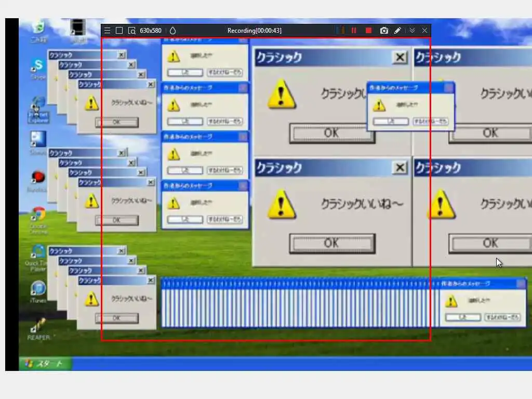
Task: Take a screenshot with the camera icon
Action: point(384,31)
